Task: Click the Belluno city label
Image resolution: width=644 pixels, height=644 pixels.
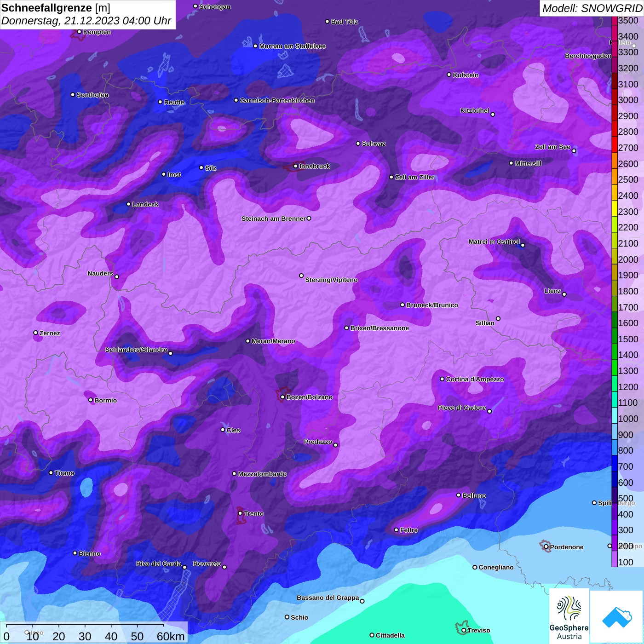Action: (474, 495)
